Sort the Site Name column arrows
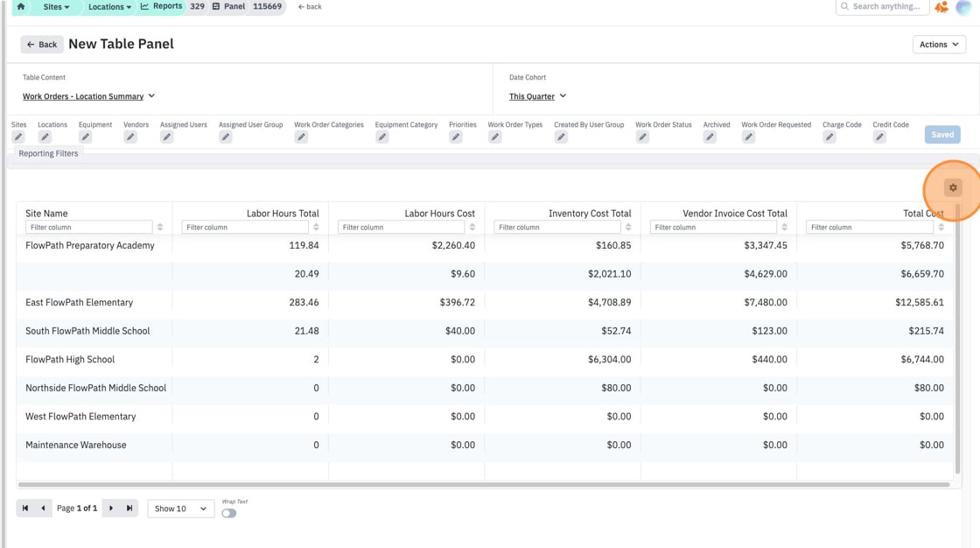980x548 pixels. [160, 227]
